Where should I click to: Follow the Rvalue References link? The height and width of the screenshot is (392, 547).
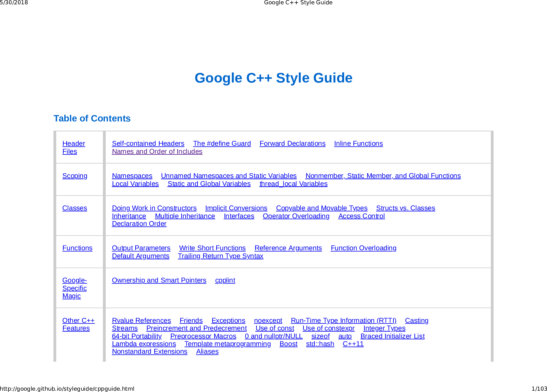[x=141, y=320]
